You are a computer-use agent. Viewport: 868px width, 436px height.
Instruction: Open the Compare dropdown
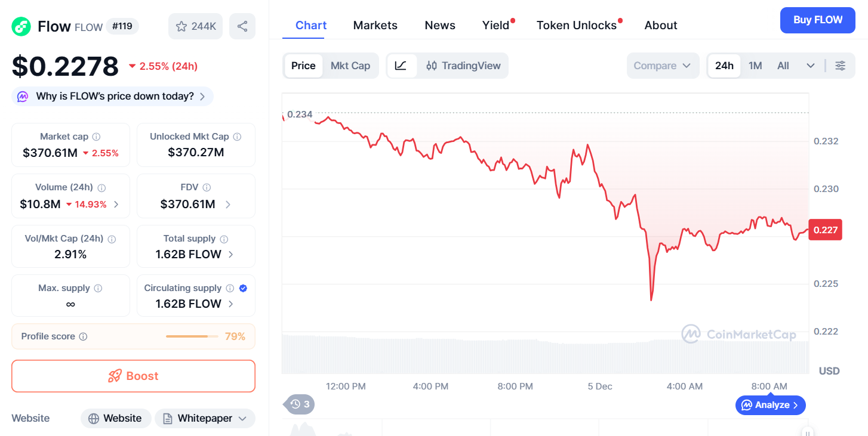point(662,66)
